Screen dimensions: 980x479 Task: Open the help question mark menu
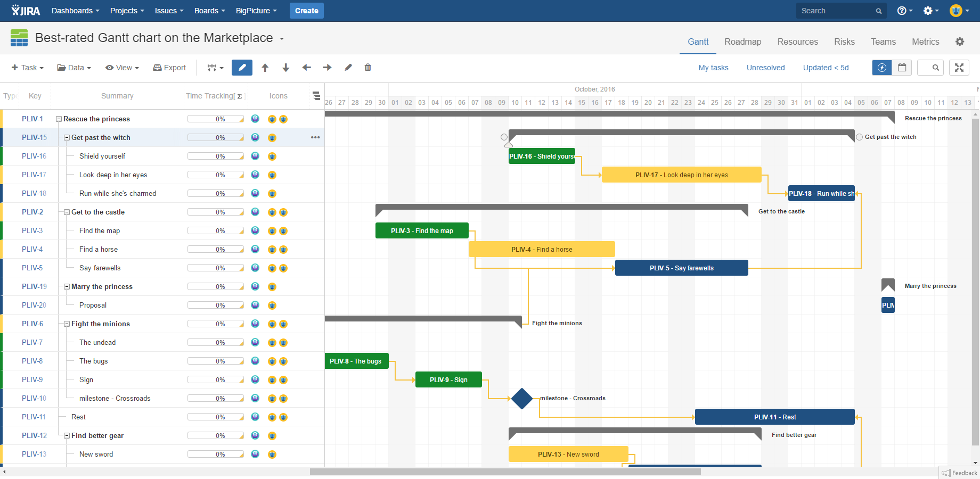click(904, 11)
